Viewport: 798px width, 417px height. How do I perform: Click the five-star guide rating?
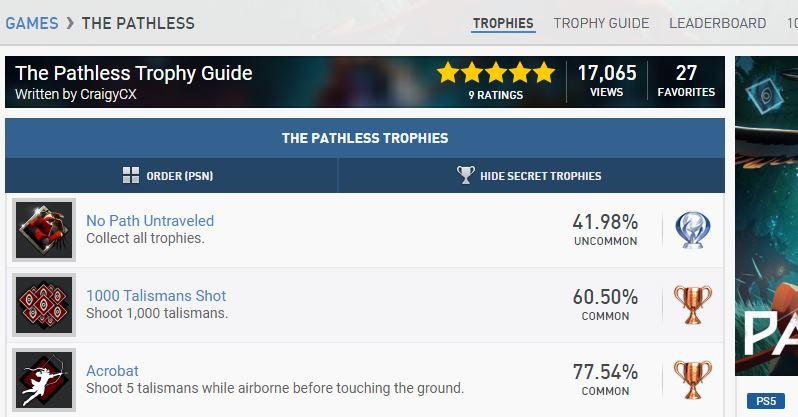[x=495, y=73]
